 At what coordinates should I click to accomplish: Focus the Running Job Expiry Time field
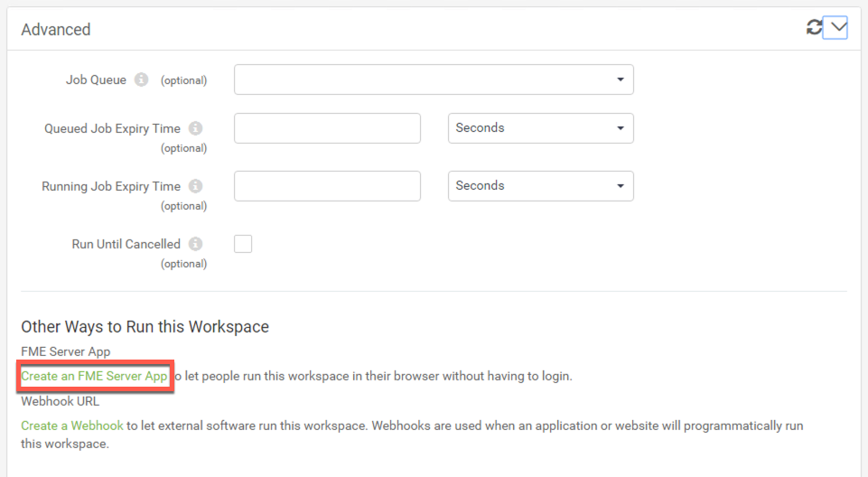327,186
